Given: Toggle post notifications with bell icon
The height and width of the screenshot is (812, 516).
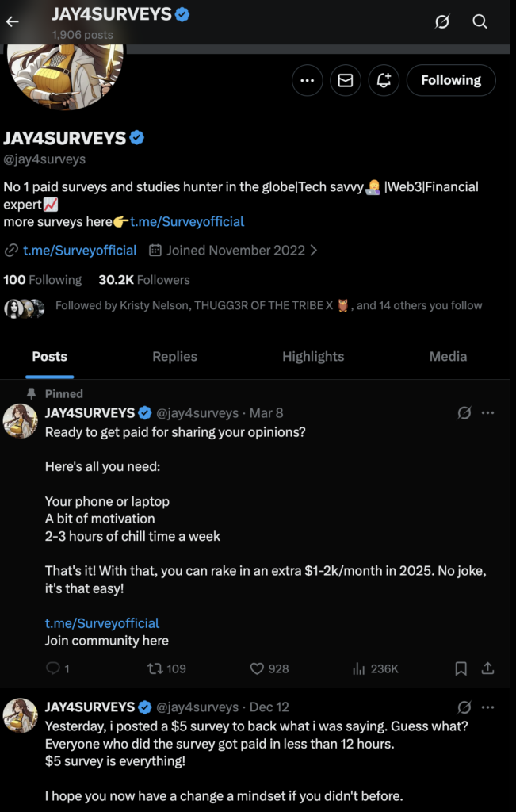Looking at the screenshot, I should (x=384, y=80).
